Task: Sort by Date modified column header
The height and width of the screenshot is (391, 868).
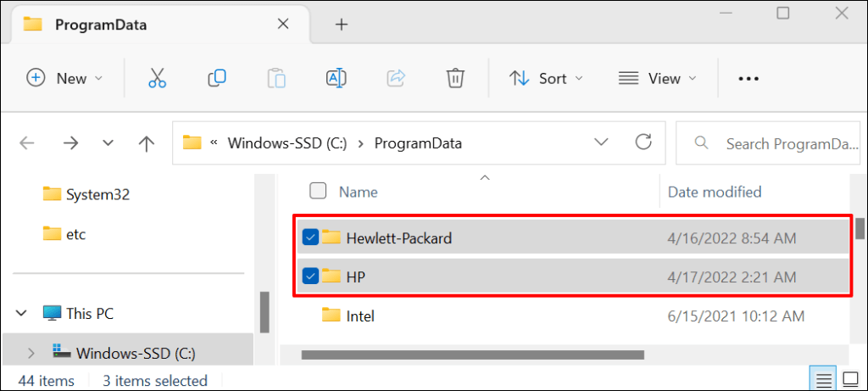Action: pyautogui.click(x=715, y=192)
